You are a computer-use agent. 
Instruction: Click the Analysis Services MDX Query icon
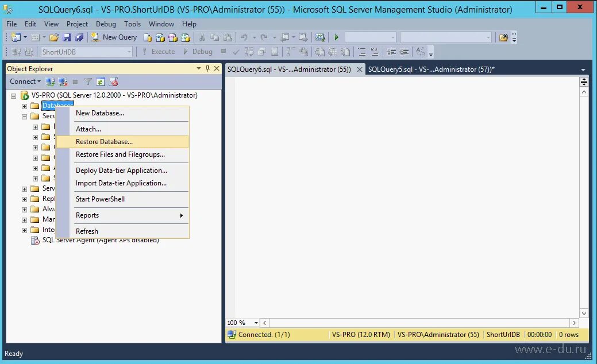[x=160, y=37]
